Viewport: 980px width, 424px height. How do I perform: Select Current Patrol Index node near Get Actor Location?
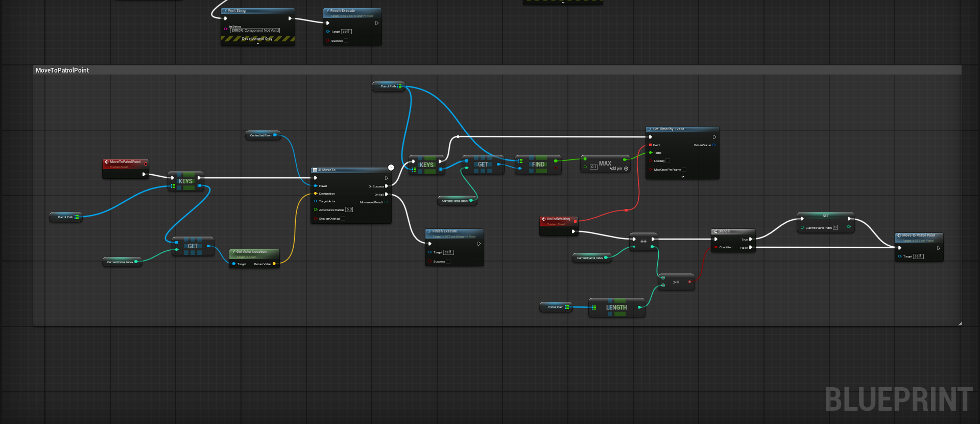(x=122, y=262)
